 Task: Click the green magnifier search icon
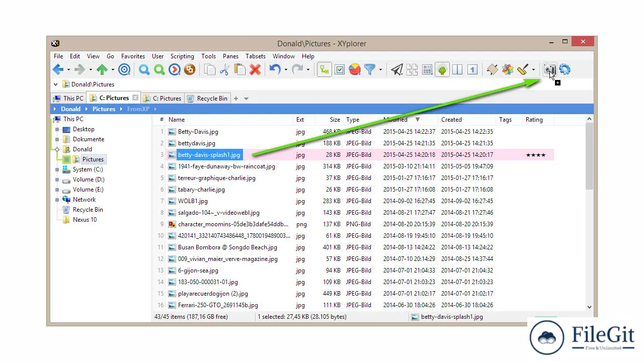[159, 70]
